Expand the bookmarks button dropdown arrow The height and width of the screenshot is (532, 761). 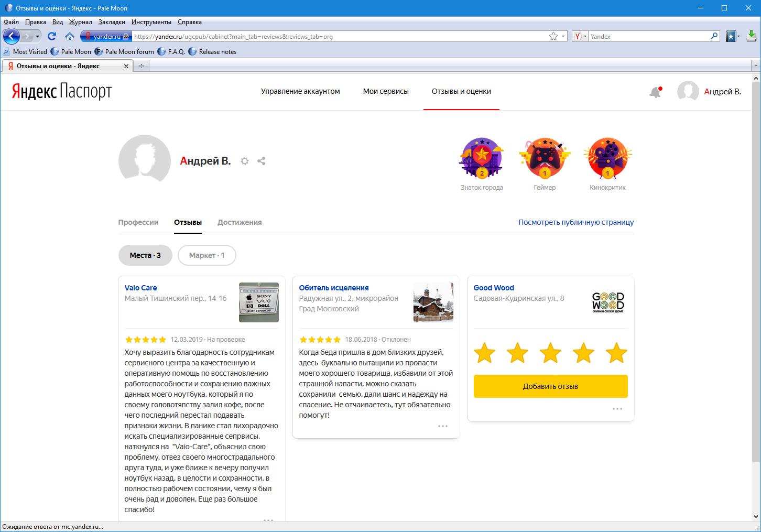[x=738, y=37]
